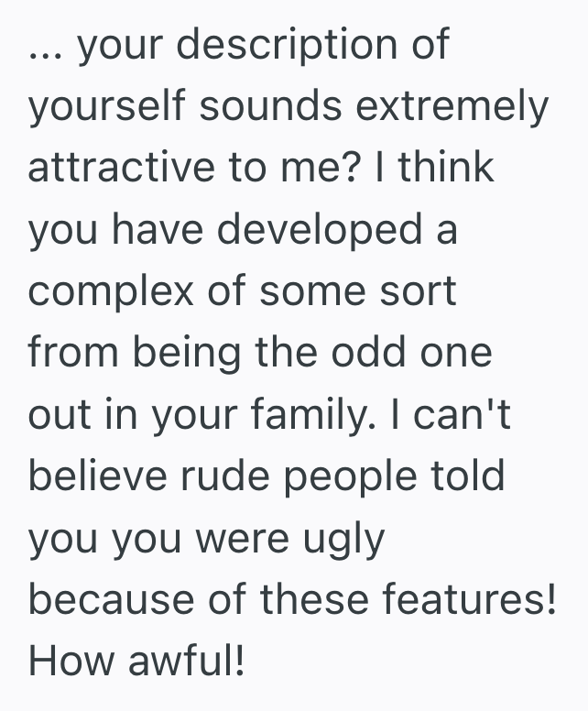Click the word "extremely"

pyautogui.click(x=450, y=108)
